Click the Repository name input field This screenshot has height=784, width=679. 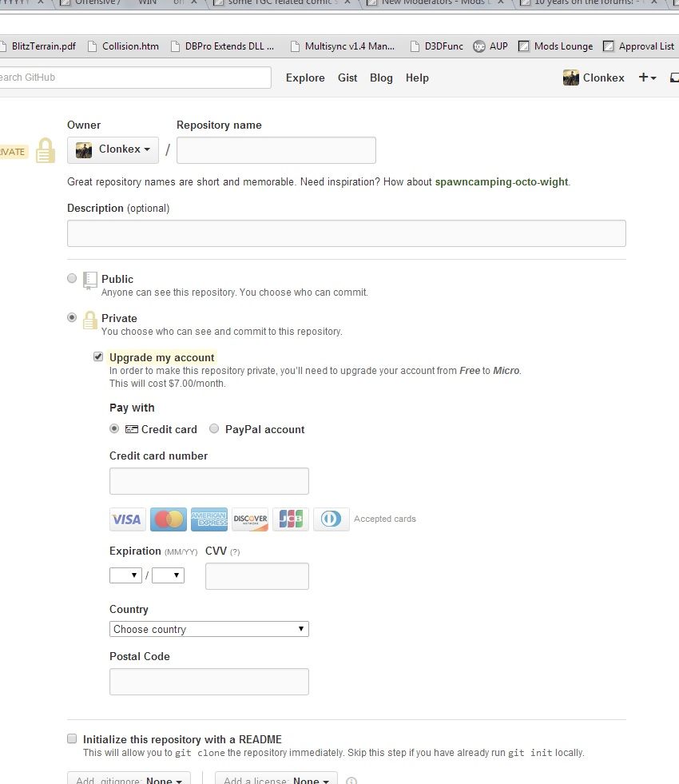[276, 150]
